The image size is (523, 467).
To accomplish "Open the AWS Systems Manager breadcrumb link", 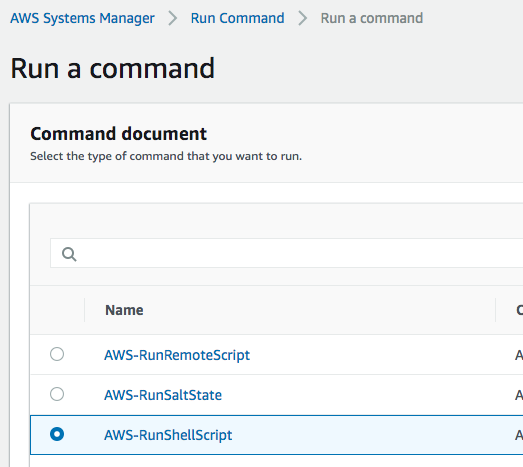I will click(82, 18).
